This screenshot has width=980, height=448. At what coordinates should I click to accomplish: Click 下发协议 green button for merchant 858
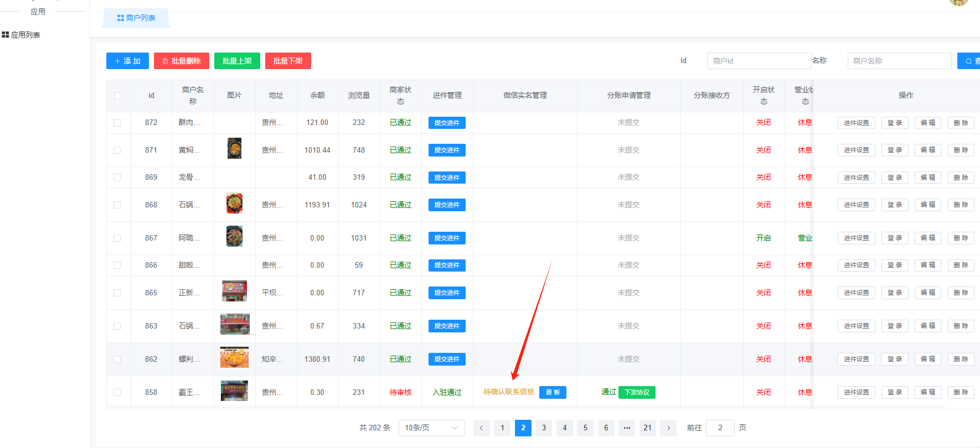tap(637, 392)
